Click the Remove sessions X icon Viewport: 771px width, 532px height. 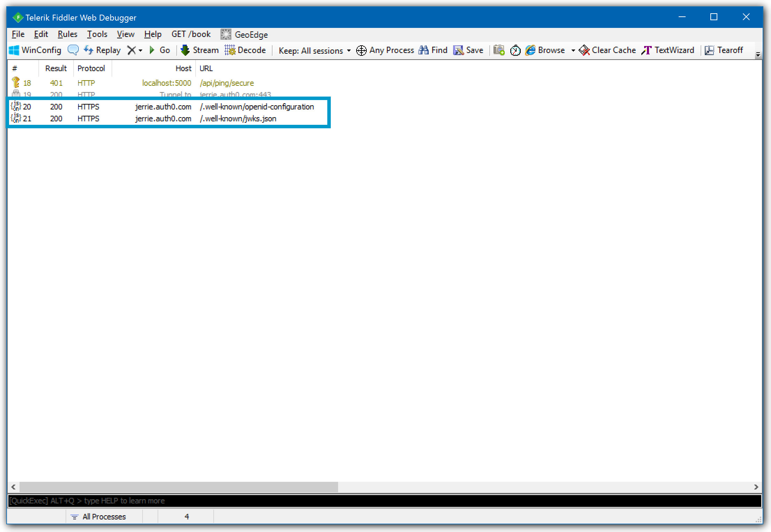pyautogui.click(x=131, y=50)
